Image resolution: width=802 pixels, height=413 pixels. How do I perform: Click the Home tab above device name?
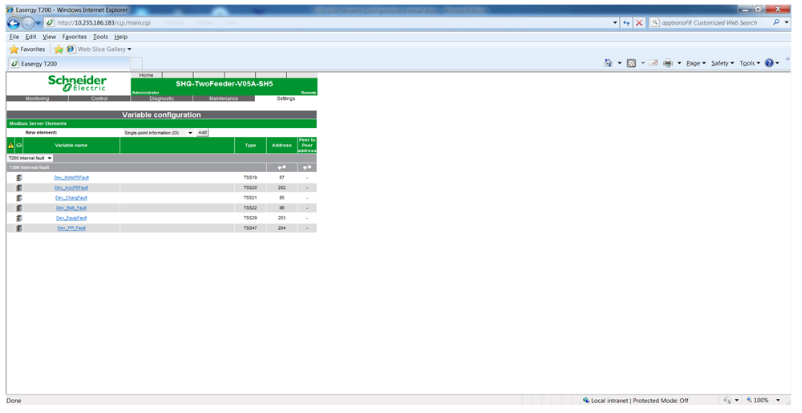pyautogui.click(x=146, y=75)
